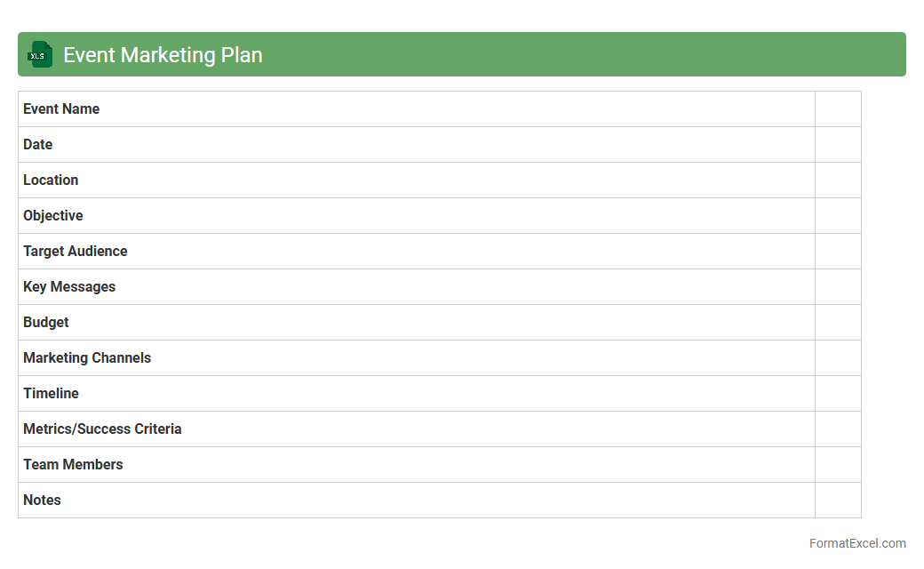Select the Event Name row label

click(61, 109)
